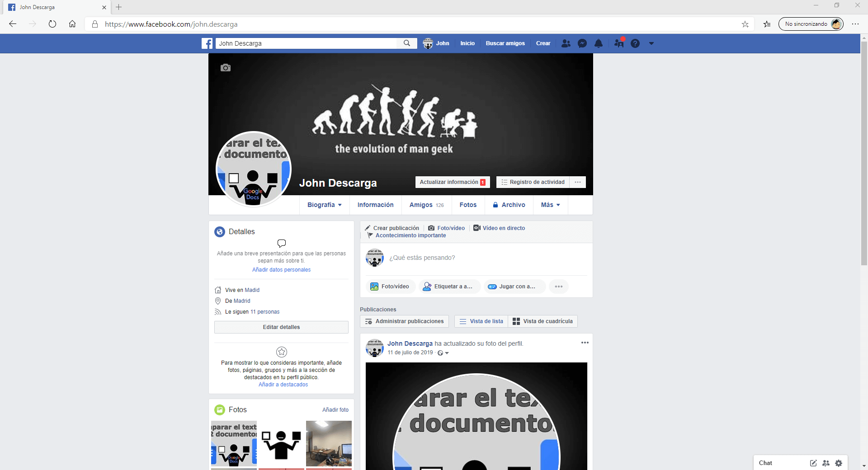Screen dimensions: 868x470
Task: Click the new message compose icon in Chat
Action: click(x=813, y=463)
